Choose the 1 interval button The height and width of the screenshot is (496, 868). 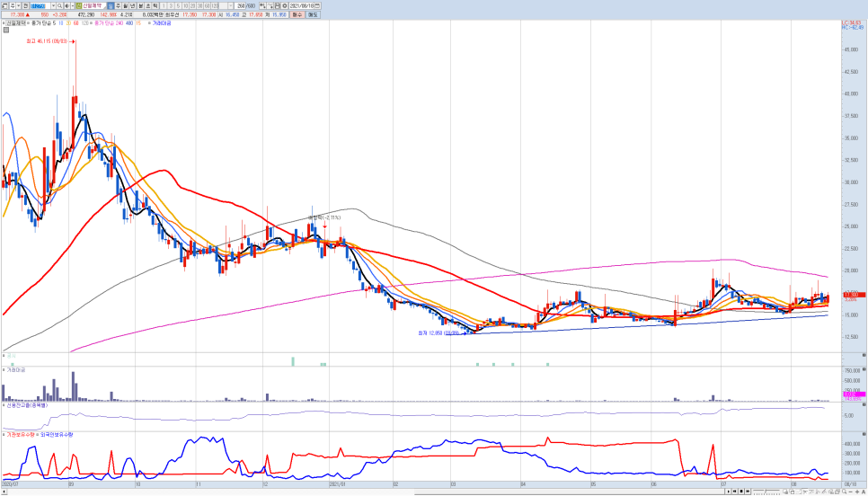164,5
